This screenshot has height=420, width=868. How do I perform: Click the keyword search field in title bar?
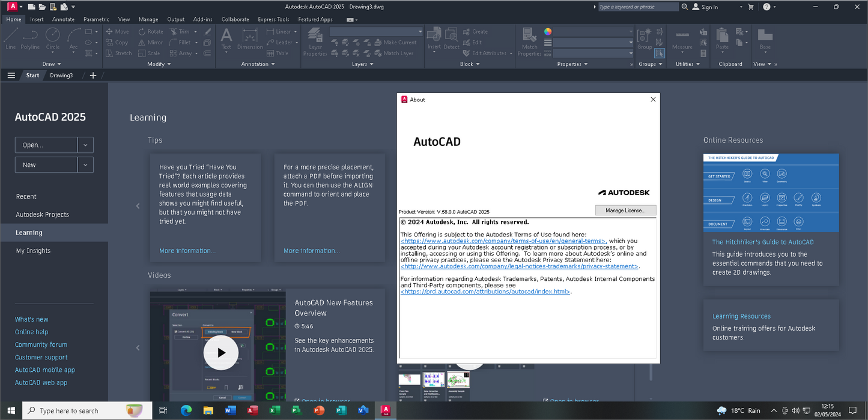(x=638, y=7)
